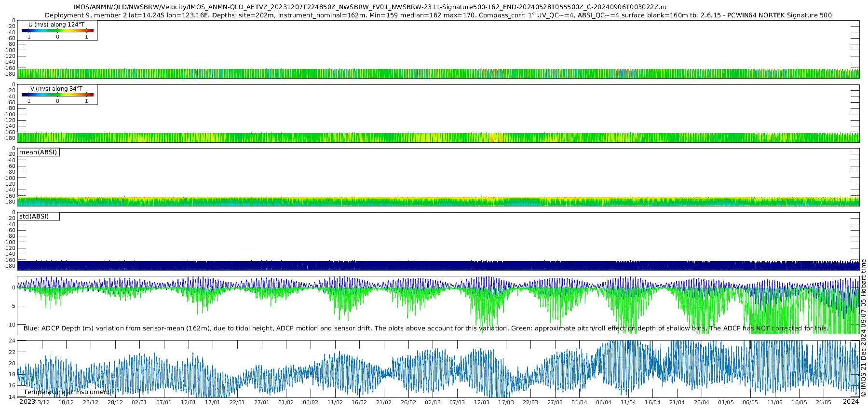Viewport: 868px width, 410px height.
Task: Click the NetCDF file path title
Action: (370, 7)
